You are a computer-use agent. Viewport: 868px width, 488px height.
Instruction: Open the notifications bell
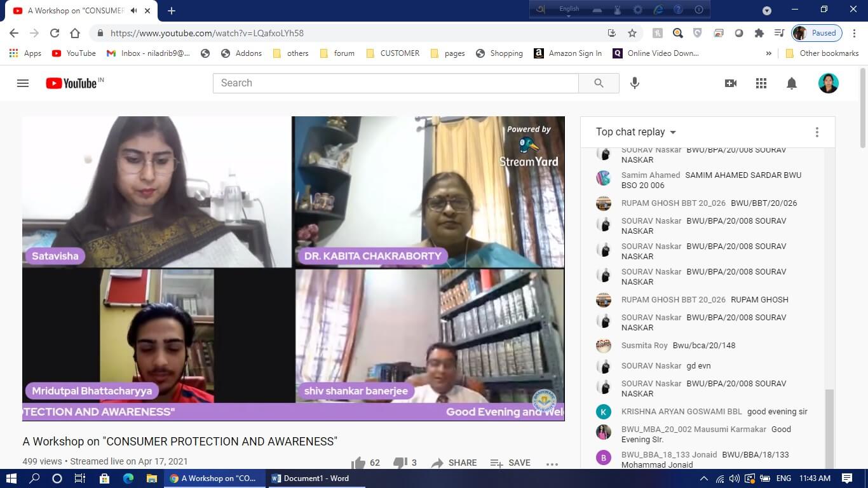792,83
